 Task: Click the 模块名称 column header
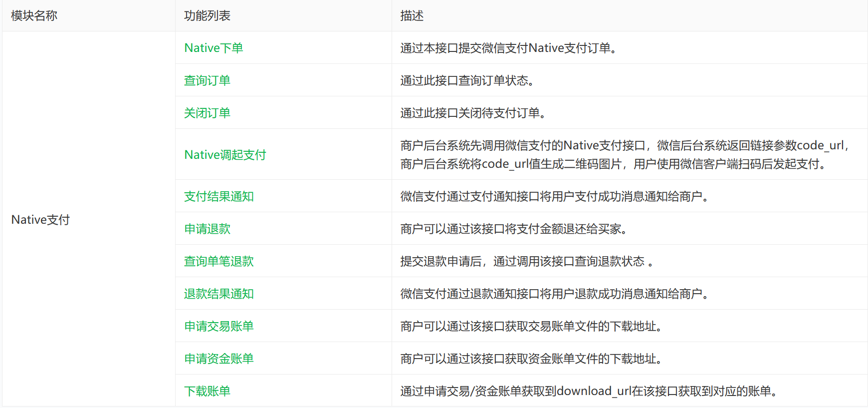click(34, 16)
